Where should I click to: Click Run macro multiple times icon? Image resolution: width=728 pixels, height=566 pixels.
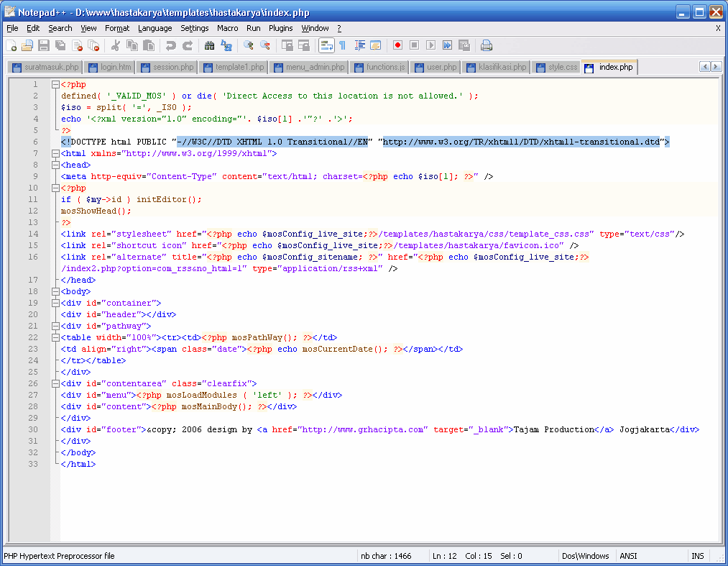tap(447, 45)
